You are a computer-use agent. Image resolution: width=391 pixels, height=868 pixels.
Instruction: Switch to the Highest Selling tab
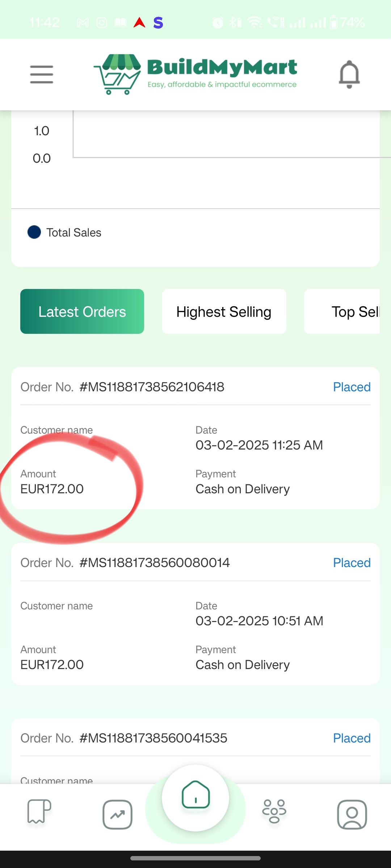pyautogui.click(x=224, y=311)
